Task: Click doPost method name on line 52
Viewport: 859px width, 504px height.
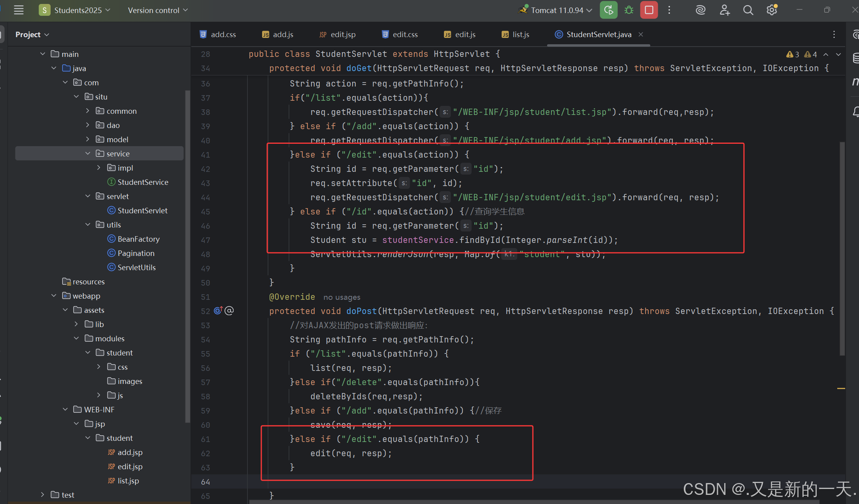Action: click(362, 311)
